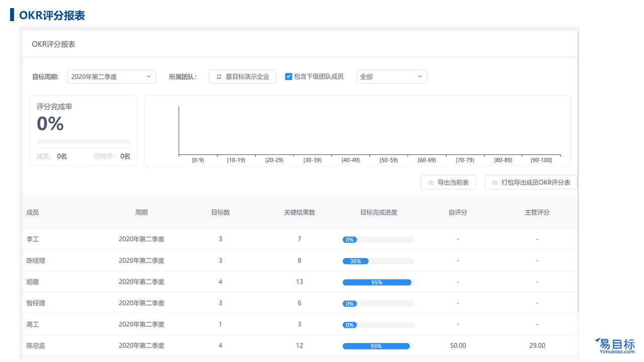Viewport: 644px width, 362px height.
Task: Click the download icon in 打包导出成员OKR评分表
Action: pyautogui.click(x=495, y=183)
